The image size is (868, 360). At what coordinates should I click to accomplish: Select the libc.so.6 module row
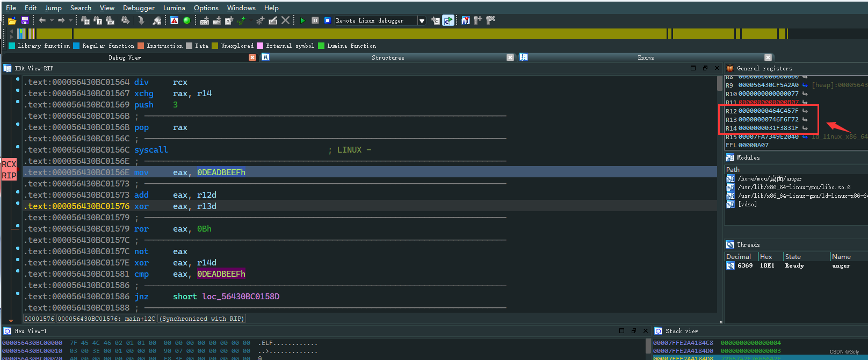click(x=796, y=187)
